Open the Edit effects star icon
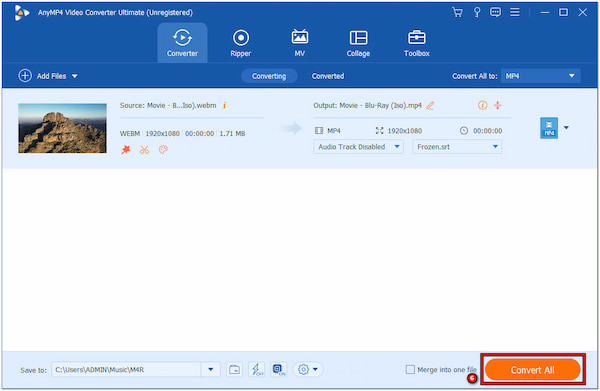The width and height of the screenshot is (600, 391). coord(126,150)
